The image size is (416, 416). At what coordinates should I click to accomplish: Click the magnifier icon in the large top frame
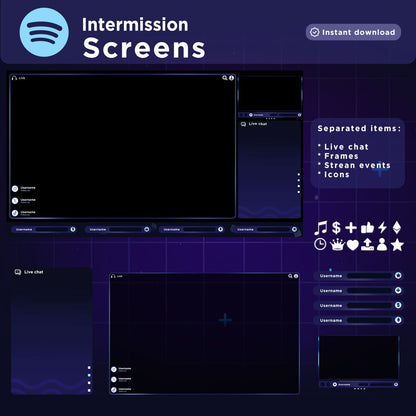(x=225, y=78)
